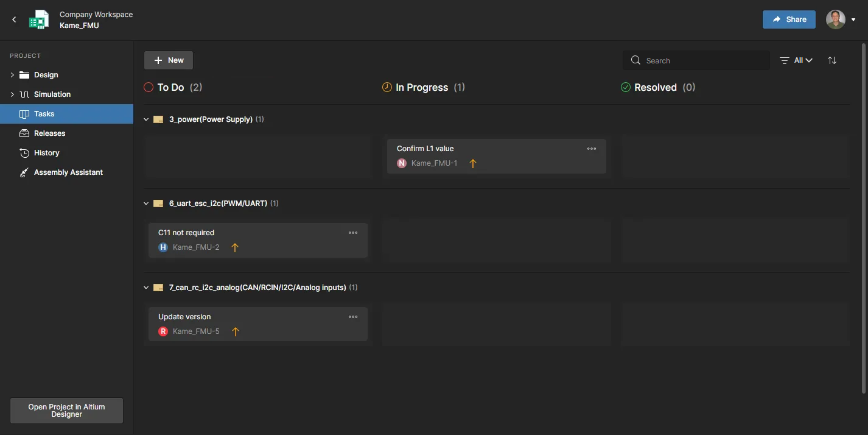Expand the Simulation tree chevron
This screenshot has height=435, width=868.
[12, 94]
